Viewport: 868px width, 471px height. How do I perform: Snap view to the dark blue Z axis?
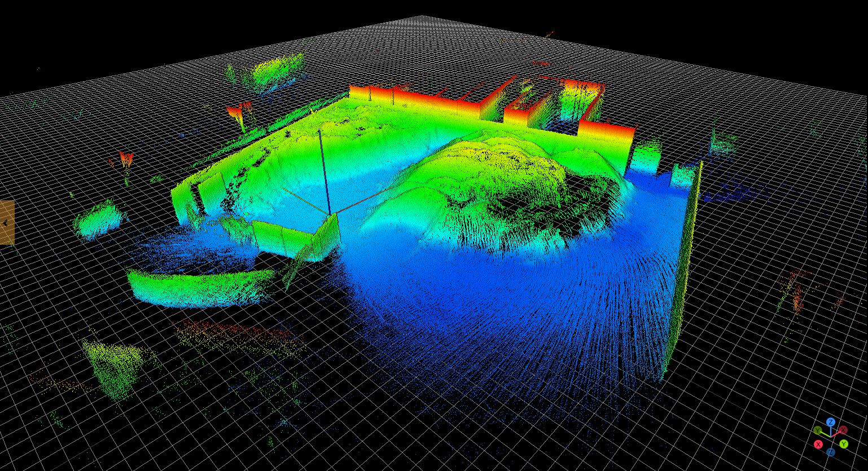[x=831, y=452]
